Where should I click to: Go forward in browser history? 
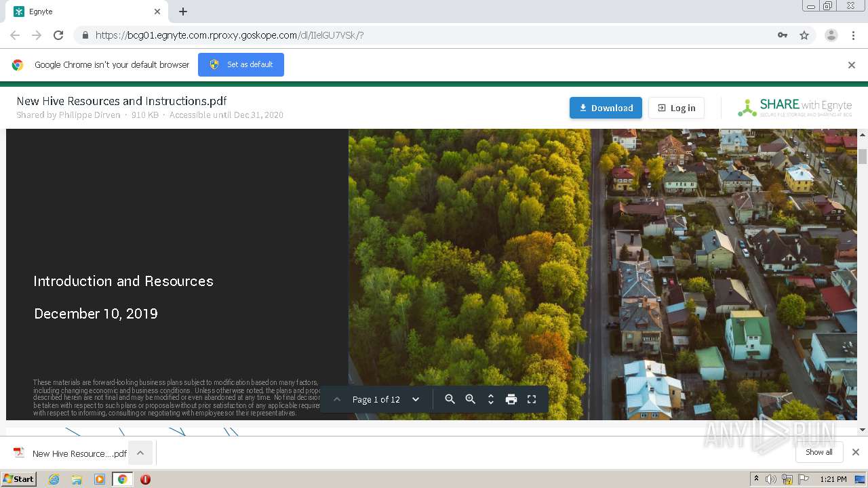coord(37,35)
